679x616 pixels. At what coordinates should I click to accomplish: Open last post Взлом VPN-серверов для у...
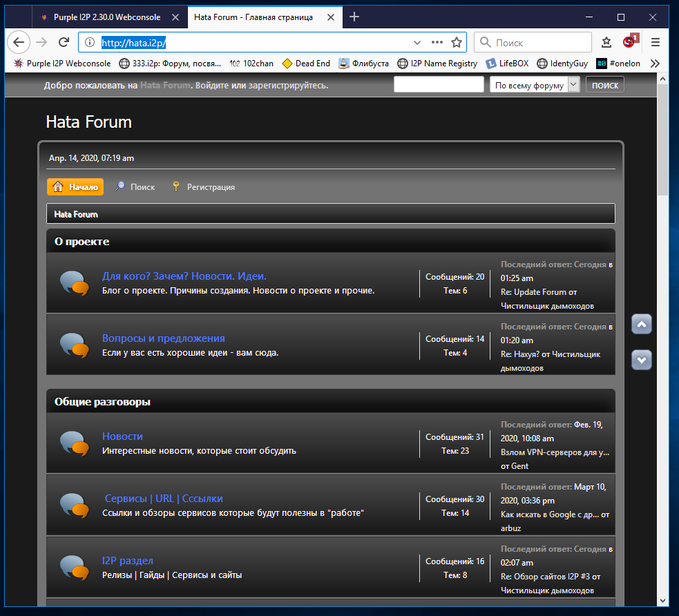pyautogui.click(x=555, y=452)
